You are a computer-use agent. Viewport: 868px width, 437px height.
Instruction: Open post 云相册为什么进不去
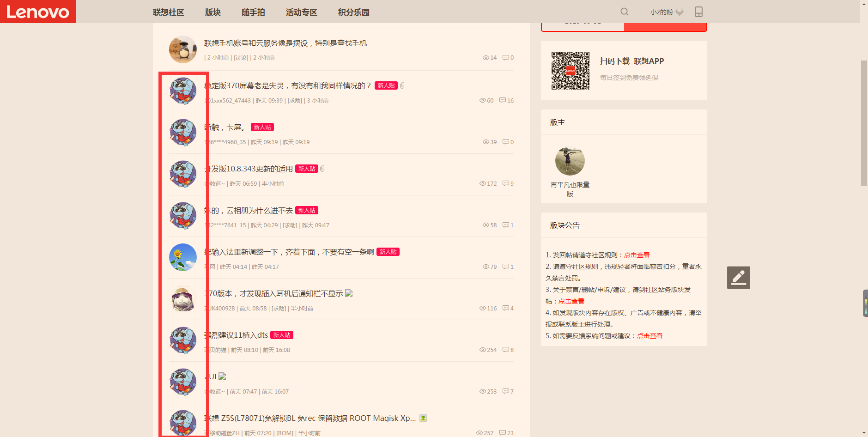249,210
